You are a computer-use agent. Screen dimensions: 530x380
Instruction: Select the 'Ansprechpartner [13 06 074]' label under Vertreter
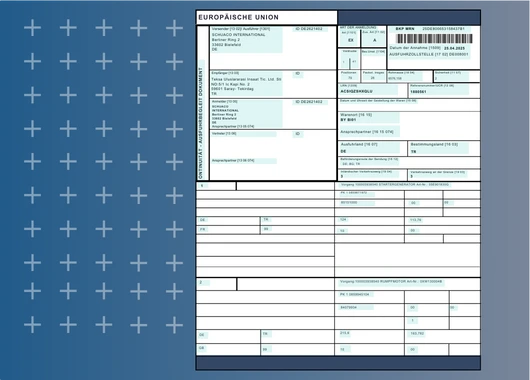[x=233, y=161]
